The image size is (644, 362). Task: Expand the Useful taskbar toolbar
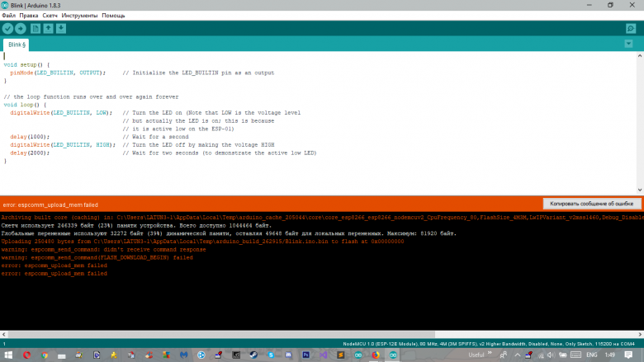pos(490,353)
